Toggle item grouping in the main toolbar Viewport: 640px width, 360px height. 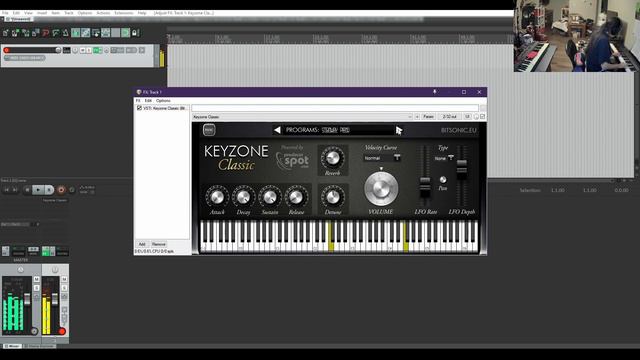[x=85, y=33]
